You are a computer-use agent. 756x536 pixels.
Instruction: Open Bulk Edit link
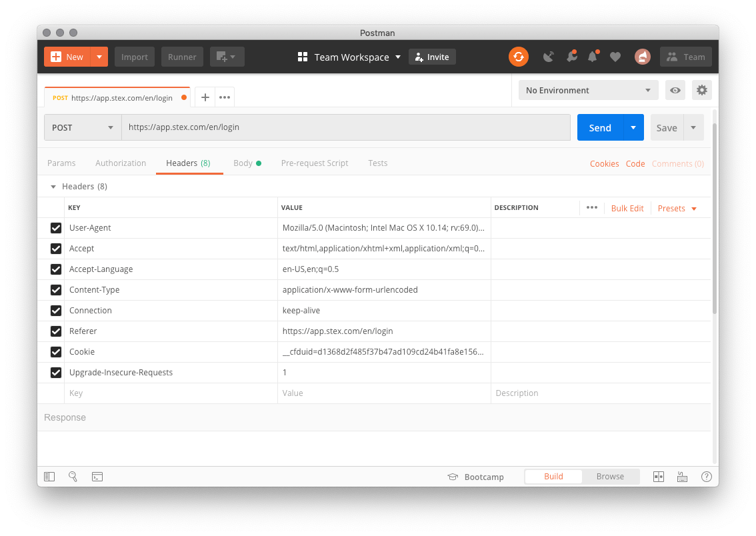[627, 208]
